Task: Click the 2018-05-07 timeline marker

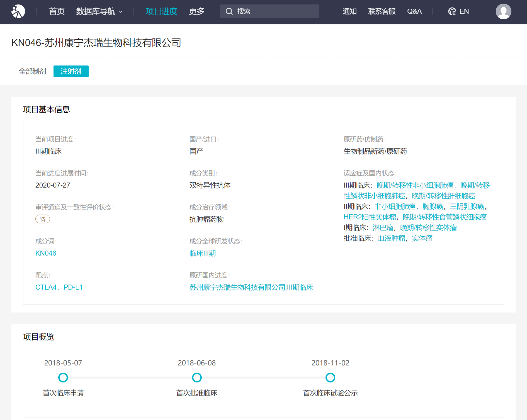Action: point(63,378)
